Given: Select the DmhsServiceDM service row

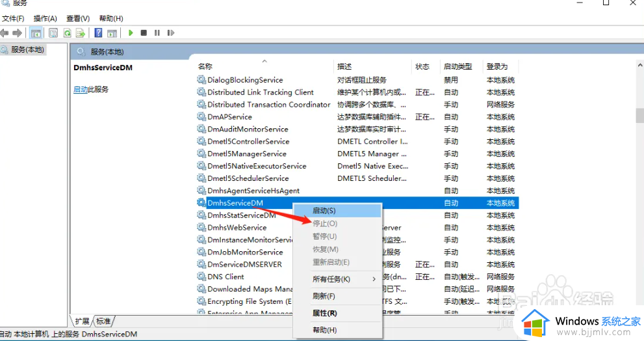Looking at the screenshot, I should (x=357, y=203).
